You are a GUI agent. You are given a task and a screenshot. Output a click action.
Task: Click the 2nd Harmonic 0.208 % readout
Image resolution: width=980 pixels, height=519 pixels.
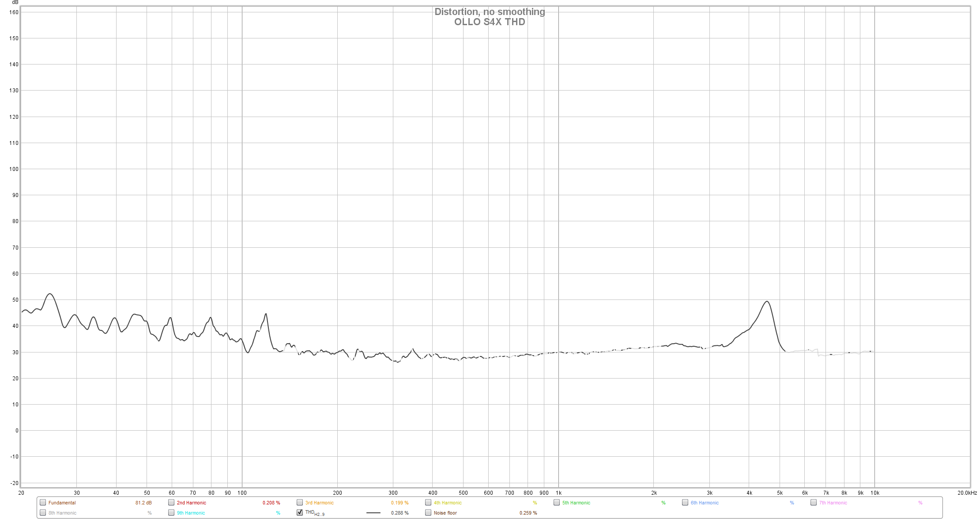point(271,503)
